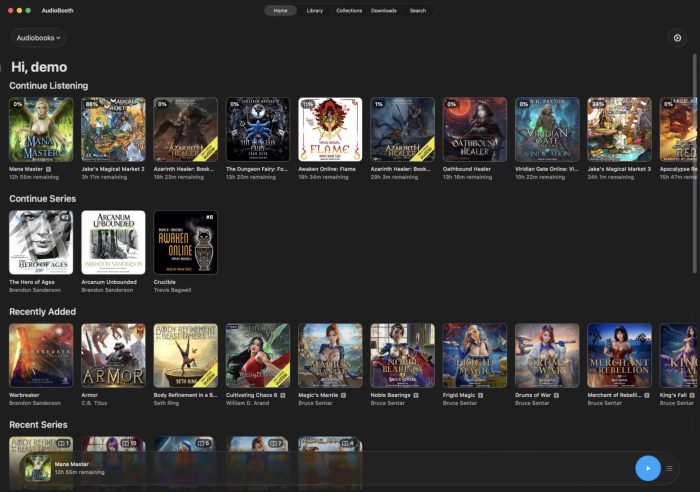Image resolution: width=700 pixels, height=492 pixels.
Task: Click the book count badge on first Recent Series
Action: point(63,443)
